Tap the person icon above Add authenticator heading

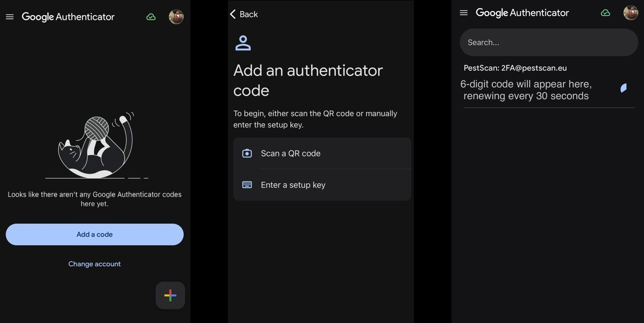(x=243, y=43)
